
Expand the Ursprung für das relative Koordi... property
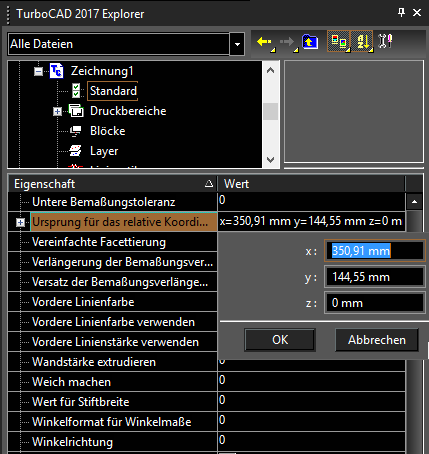tap(20, 222)
